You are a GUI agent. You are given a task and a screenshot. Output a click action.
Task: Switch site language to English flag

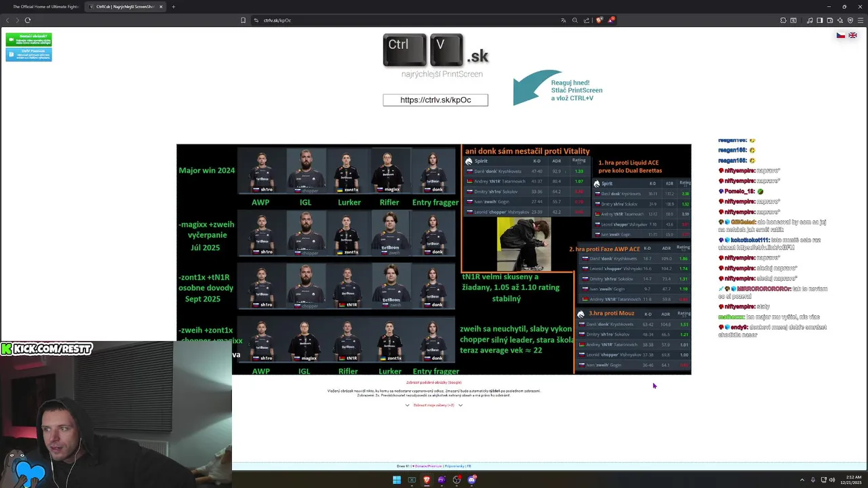click(x=852, y=35)
